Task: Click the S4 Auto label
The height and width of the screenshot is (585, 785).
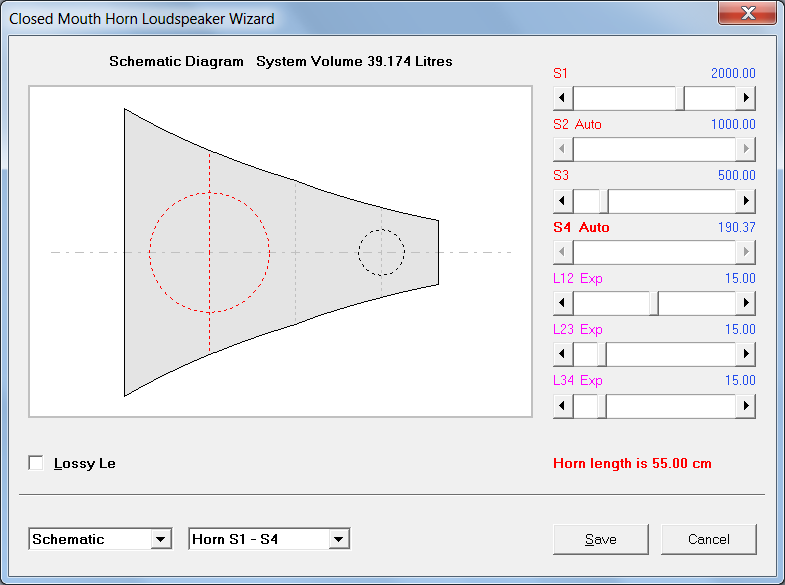Action: (x=581, y=227)
